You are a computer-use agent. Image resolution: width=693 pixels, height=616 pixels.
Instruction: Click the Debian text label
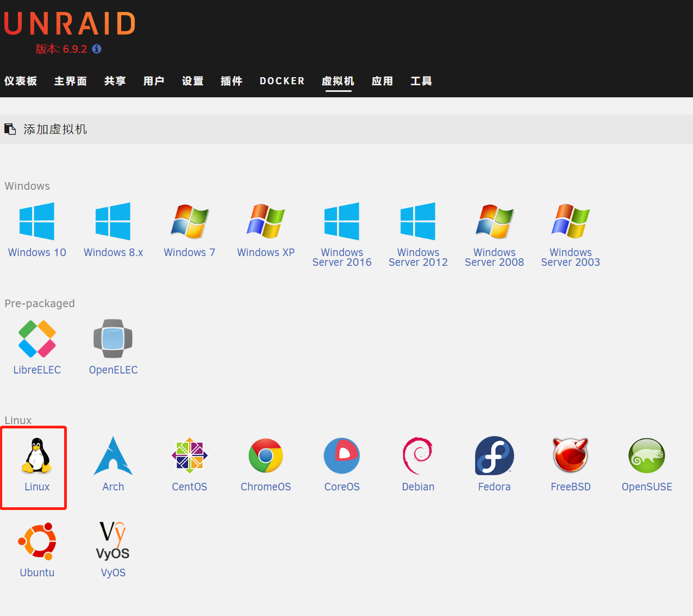[x=418, y=487]
